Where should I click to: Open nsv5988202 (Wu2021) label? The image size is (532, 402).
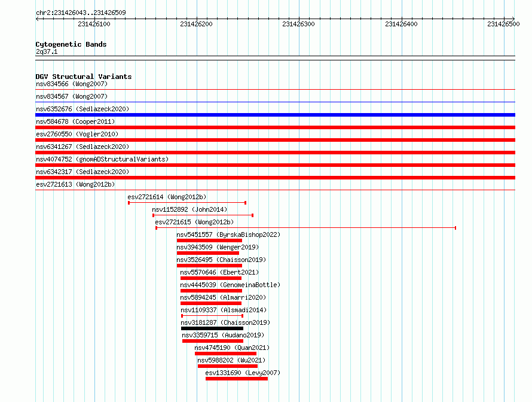pos(231,360)
